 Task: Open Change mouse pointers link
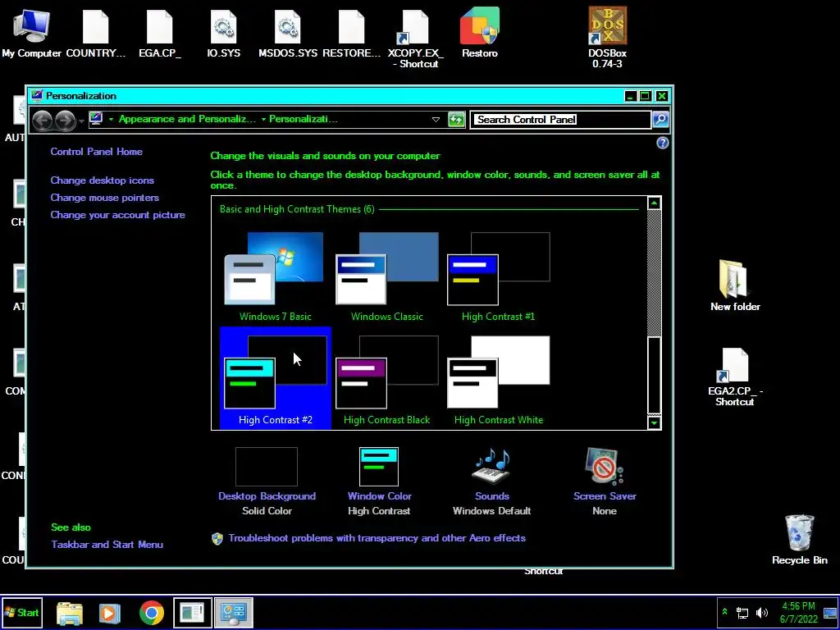pos(104,198)
